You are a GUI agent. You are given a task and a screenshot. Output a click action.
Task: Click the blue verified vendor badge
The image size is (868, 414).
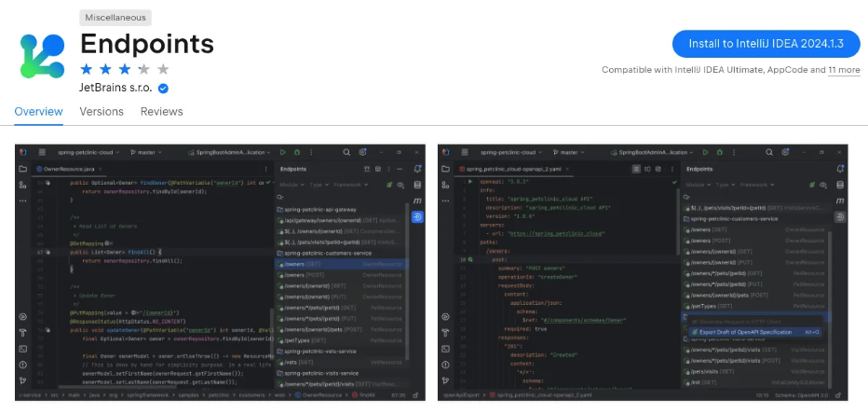click(x=163, y=89)
